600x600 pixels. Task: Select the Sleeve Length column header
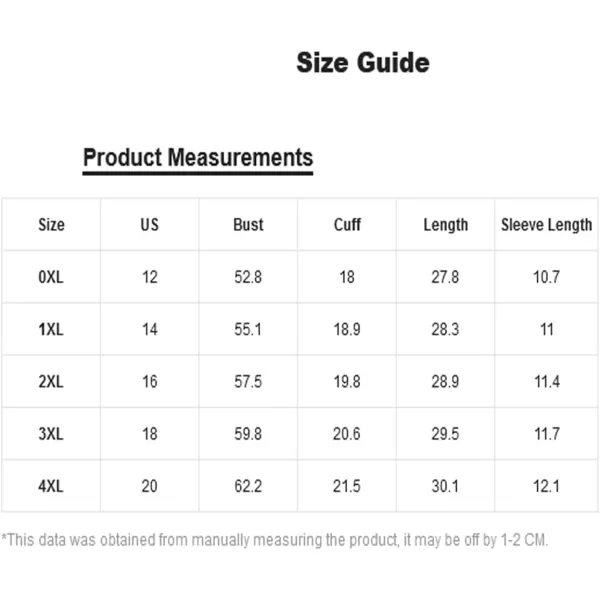point(546,225)
